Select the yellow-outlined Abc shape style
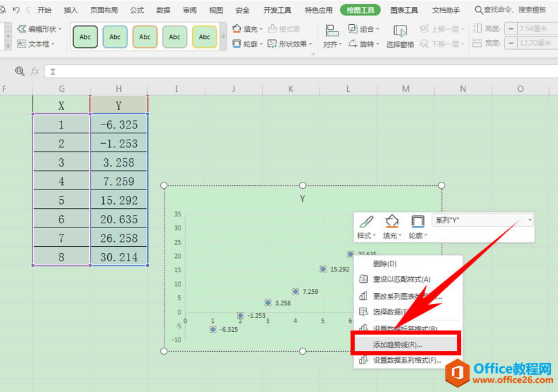The image size is (558, 392). coord(205,37)
